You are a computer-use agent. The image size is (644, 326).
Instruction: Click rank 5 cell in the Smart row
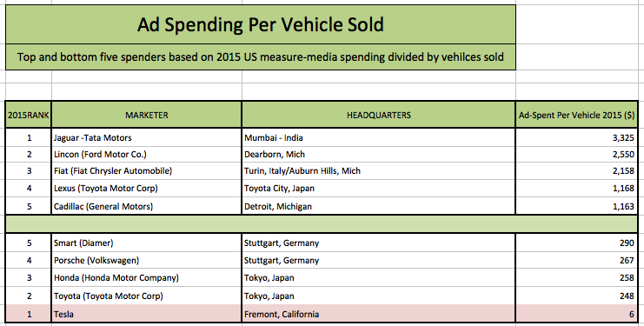pos(29,243)
